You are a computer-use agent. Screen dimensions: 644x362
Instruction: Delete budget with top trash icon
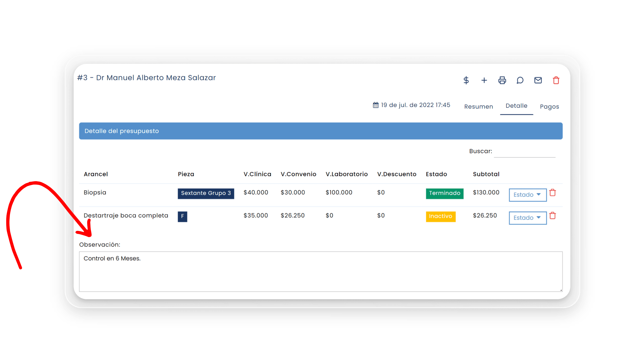pyautogui.click(x=556, y=80)
